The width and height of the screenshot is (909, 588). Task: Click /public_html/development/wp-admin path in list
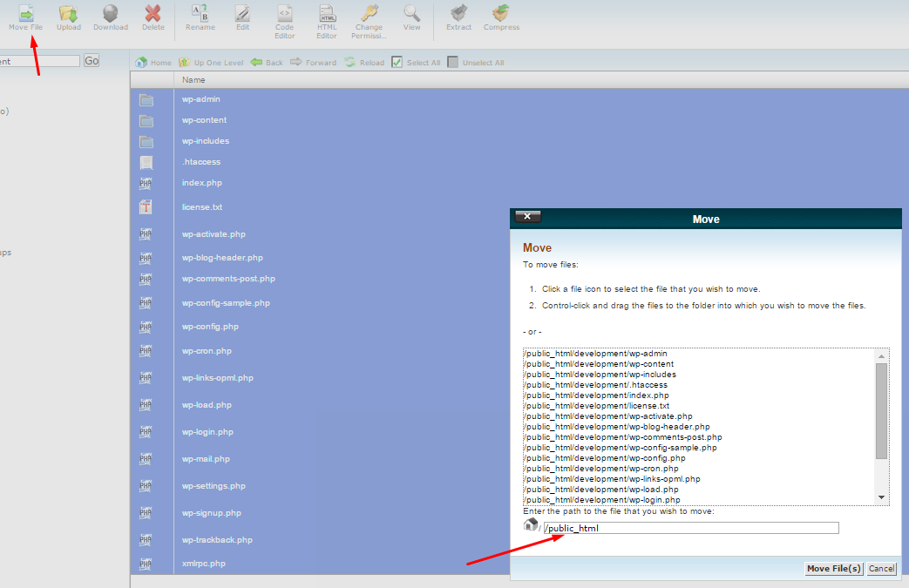[596, 354]
